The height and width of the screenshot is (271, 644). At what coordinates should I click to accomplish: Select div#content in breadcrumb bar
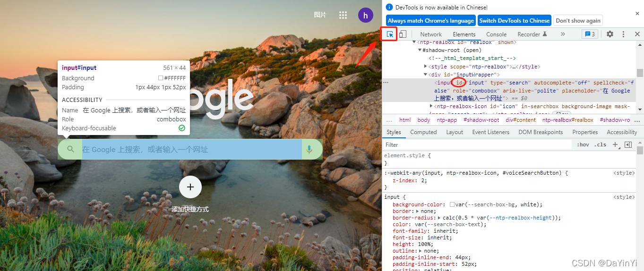coord(521,120)
